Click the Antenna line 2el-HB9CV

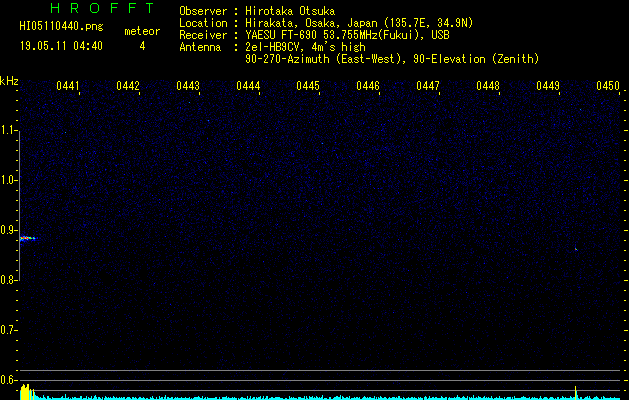pyautogui.click(x=272, y=47)
